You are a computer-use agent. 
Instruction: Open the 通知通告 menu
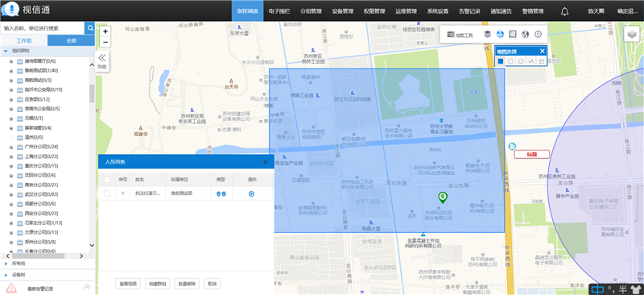501,11
